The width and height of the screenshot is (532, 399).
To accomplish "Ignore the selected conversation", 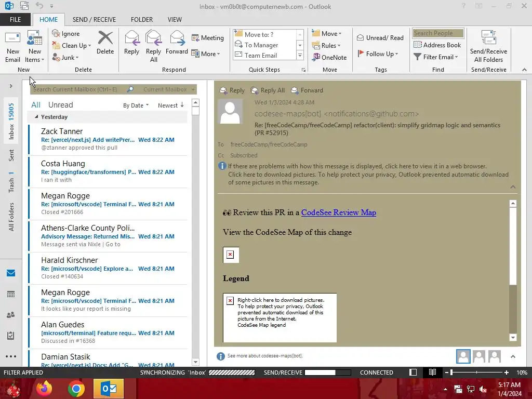I will (x=66, y=34).
